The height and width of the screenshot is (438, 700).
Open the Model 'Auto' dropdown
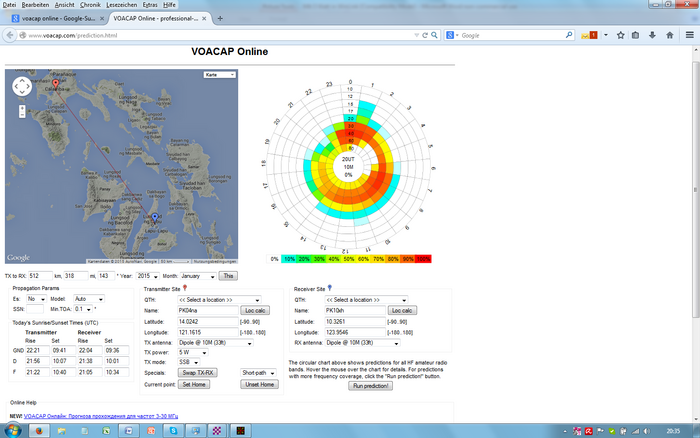(x=89, y=299)
